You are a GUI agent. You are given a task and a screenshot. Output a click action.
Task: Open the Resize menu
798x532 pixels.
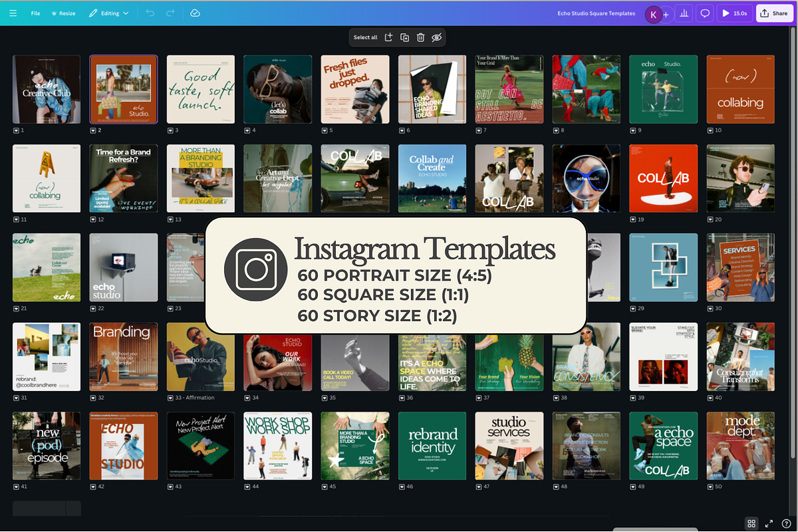63,13
